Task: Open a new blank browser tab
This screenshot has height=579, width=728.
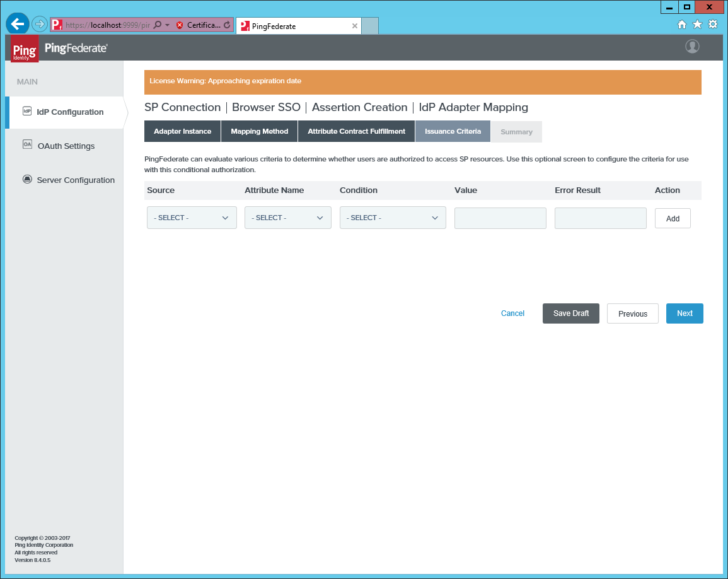Action: click(x=370, y=26)
